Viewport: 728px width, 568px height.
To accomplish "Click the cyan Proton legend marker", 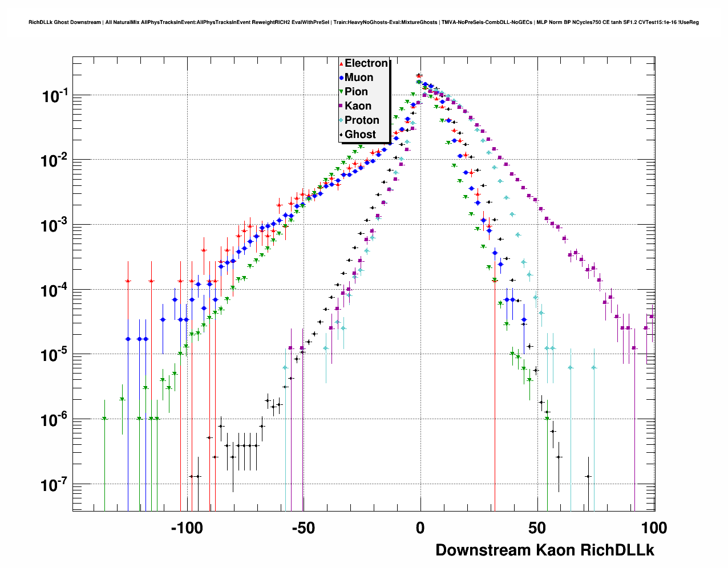I will coord(341,121).
